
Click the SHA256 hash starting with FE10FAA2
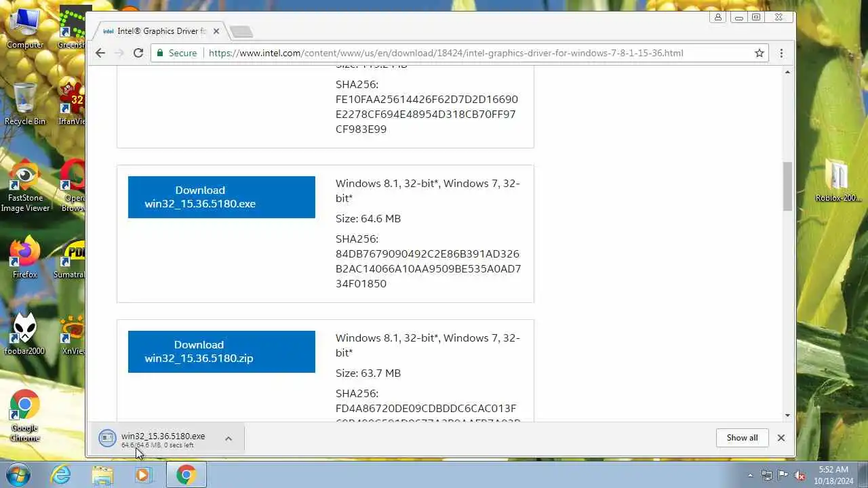pyautogui.click(x=427, y=115)
